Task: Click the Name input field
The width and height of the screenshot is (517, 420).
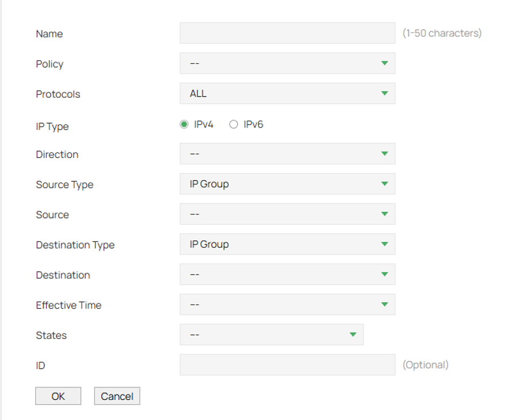Action: coord(287,33)
